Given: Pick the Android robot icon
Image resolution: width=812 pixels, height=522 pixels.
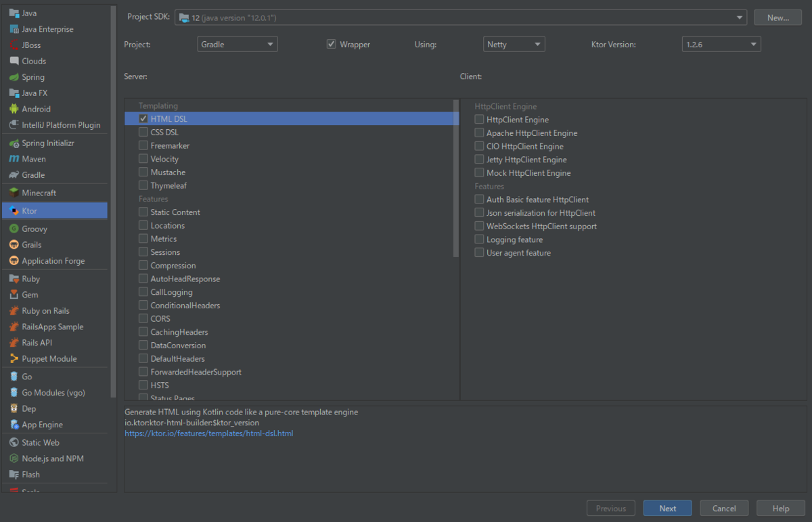Looking at the screenshot, I should point(14,109).
